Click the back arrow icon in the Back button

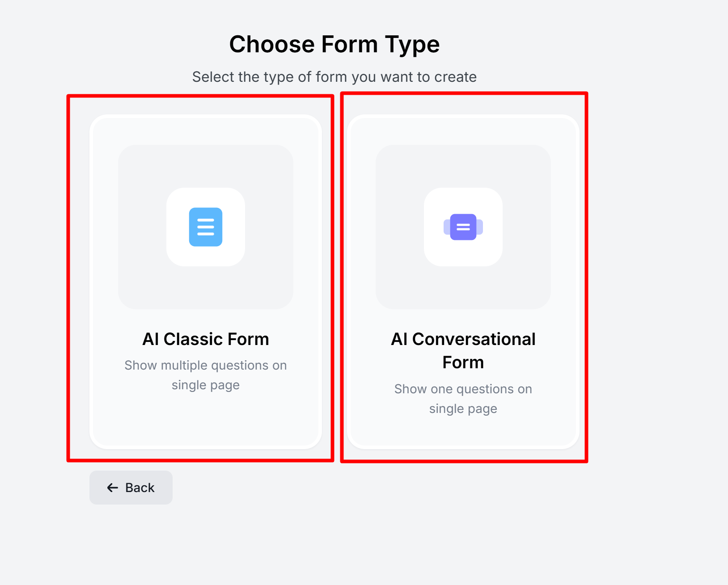[x=112, y=488]
